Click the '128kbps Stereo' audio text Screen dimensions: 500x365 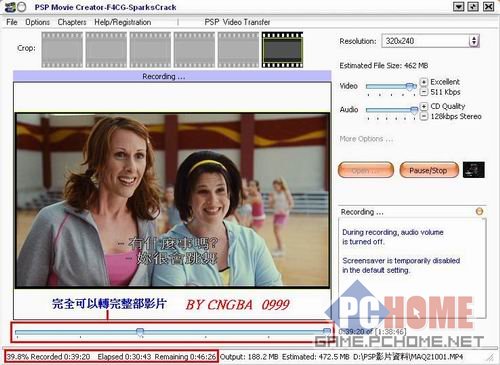(456, 116)
